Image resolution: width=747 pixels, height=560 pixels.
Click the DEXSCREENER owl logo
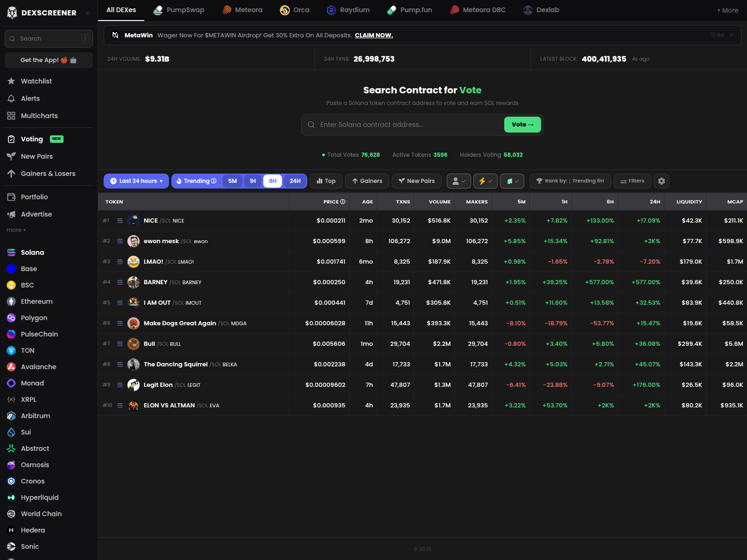pyautogui.click(x=12, y=13)
